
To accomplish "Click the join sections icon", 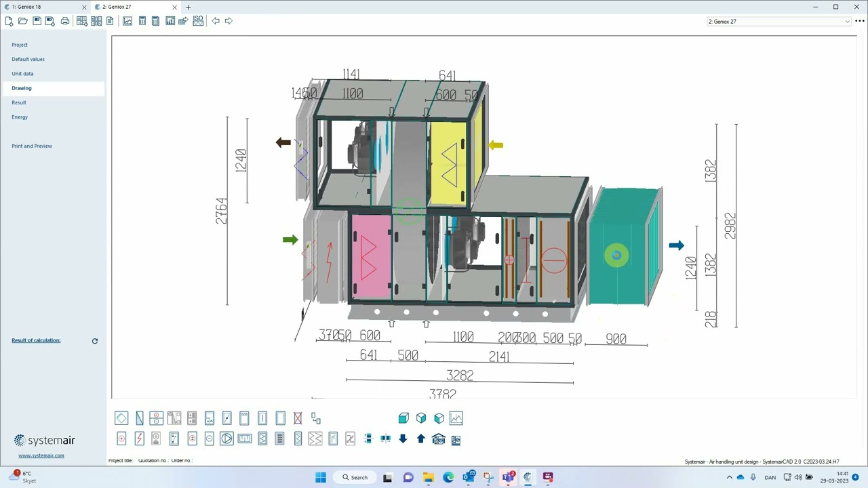I will (x=386, y=439).
